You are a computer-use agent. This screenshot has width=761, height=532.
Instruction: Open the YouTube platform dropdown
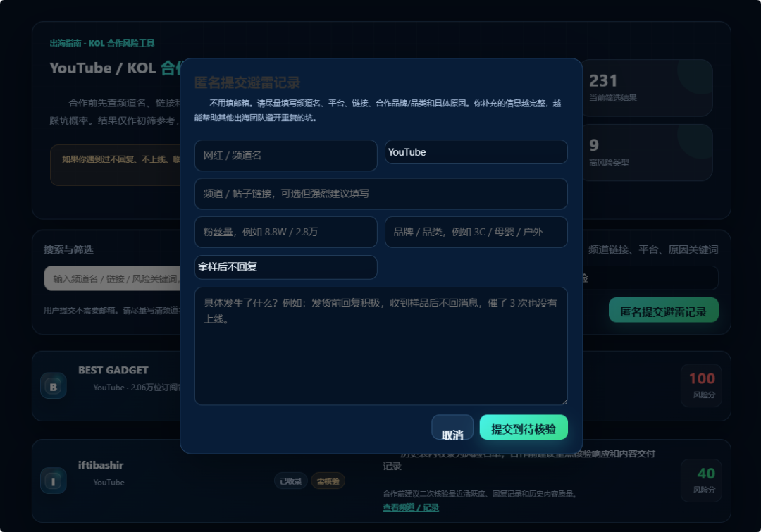point(476,152)
